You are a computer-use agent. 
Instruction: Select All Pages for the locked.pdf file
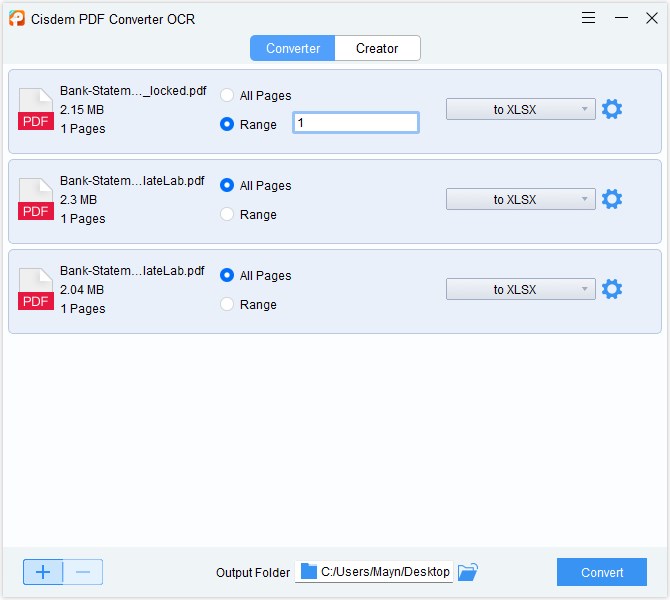tap(227, 95)
